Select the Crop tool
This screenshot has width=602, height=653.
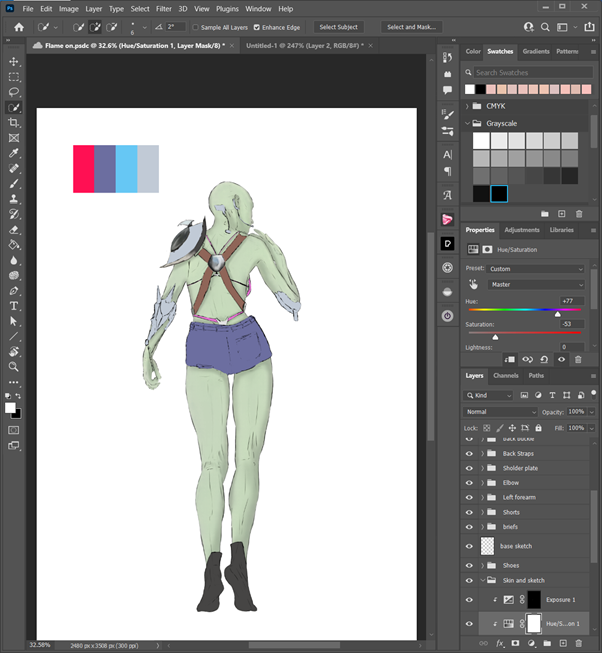14,122
